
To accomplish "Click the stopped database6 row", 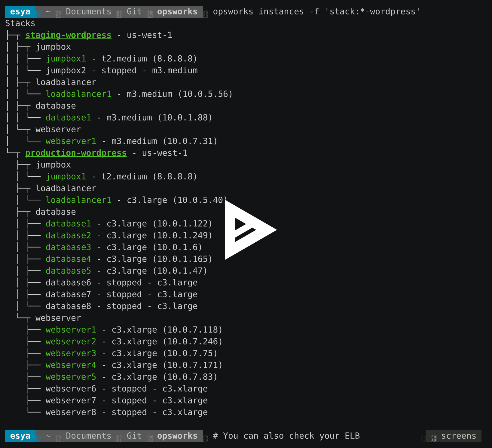I will tap(122, 283).
